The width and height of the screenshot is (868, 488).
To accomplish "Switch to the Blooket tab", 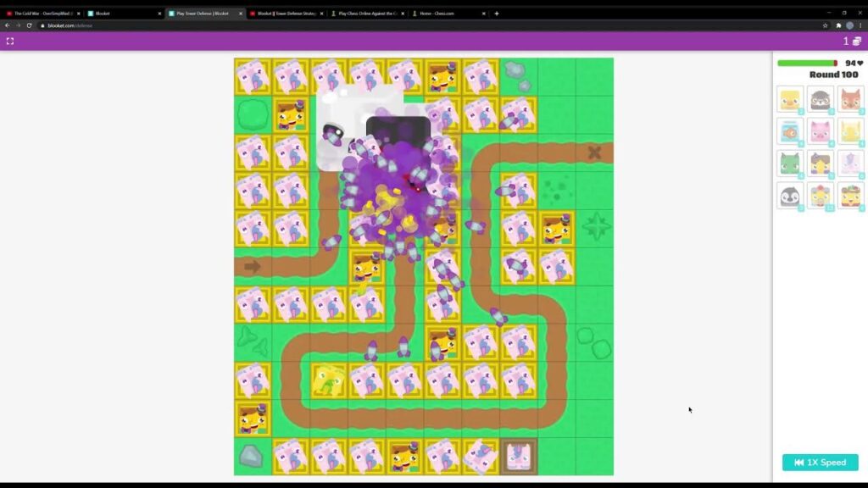I will click(125, 14).
